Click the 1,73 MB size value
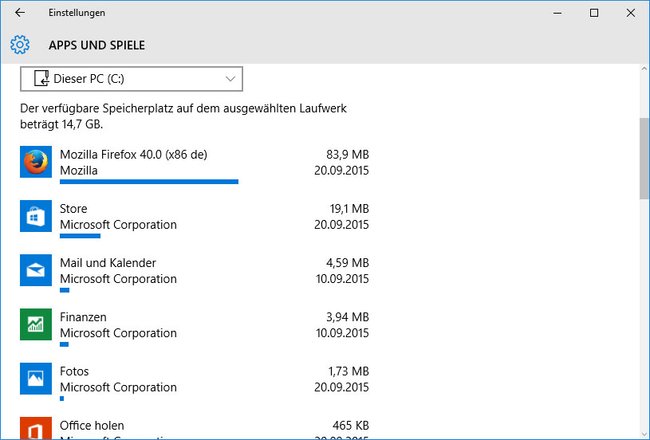This screenshot has height=440, width=650. pyautogui.click(x=348, y=371)
